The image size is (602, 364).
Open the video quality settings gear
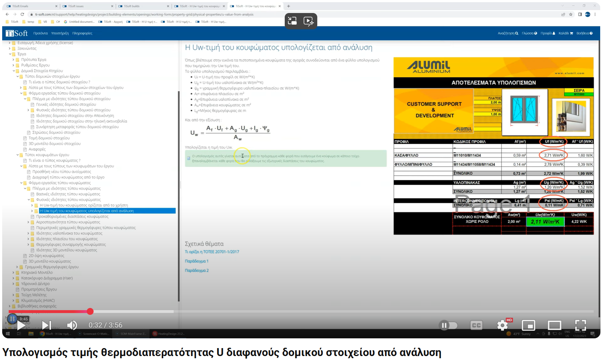click(503, 325)
